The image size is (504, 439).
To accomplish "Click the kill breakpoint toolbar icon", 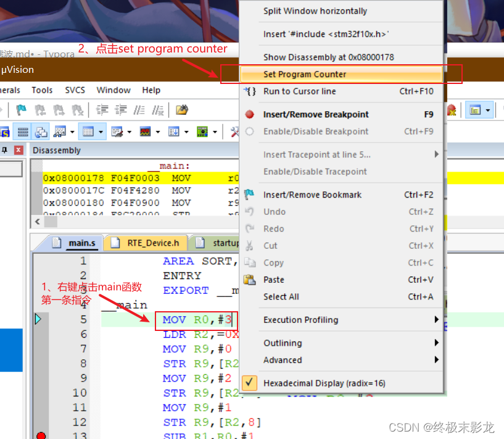I will pyautogui.click(x=452, y=110).
